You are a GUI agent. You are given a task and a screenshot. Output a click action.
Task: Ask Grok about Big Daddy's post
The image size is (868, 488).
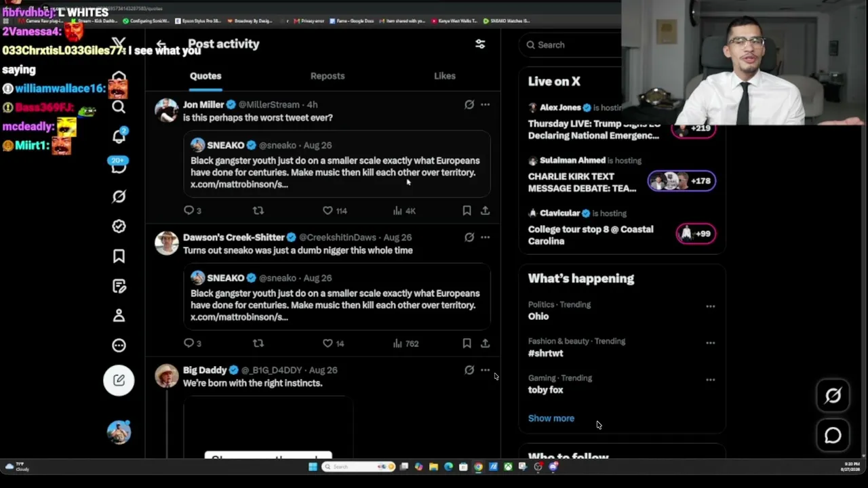[x=469, y=370]
